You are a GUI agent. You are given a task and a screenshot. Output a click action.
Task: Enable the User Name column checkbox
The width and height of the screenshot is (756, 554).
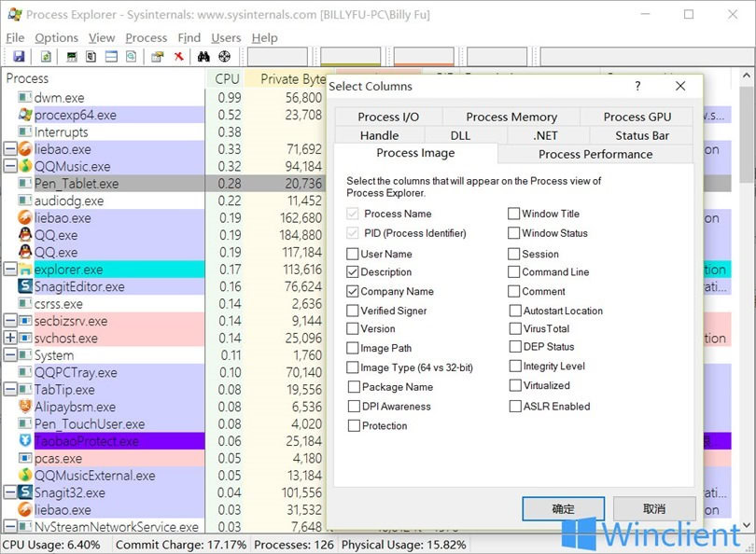click(353, 254)
